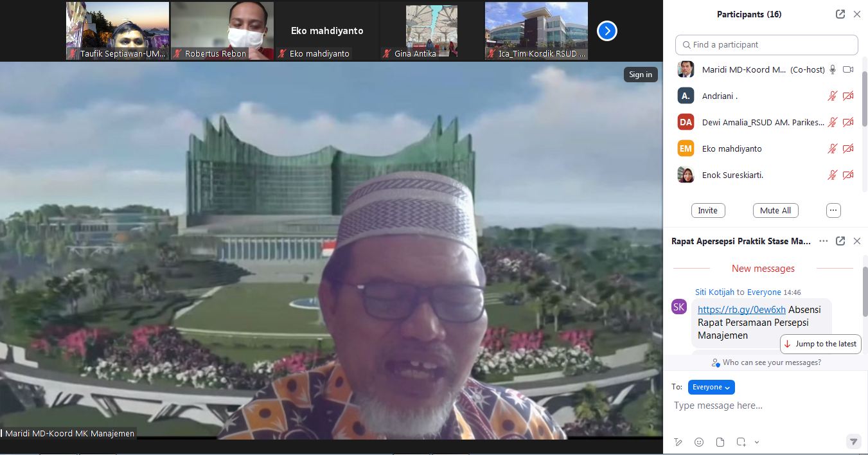Pop out the Participants panel

point(840,14)
